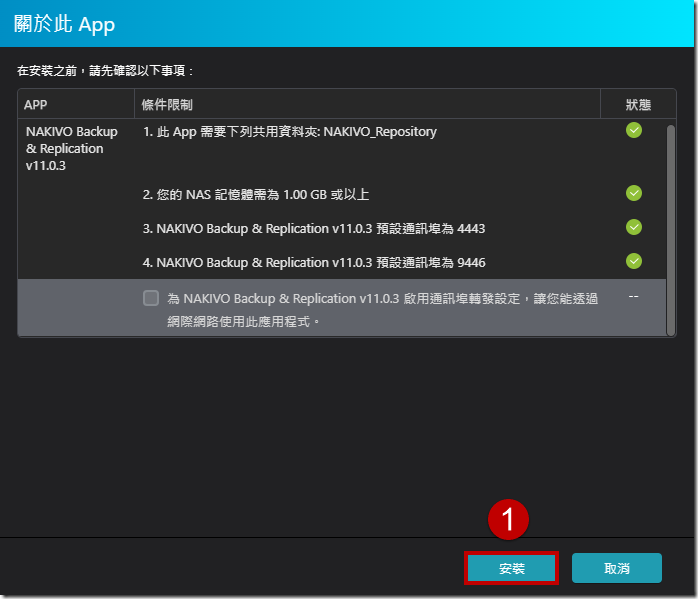Screen dimensions: 698x599
Task: Click the 關於此 App dialog title
Action: (65, 24)
